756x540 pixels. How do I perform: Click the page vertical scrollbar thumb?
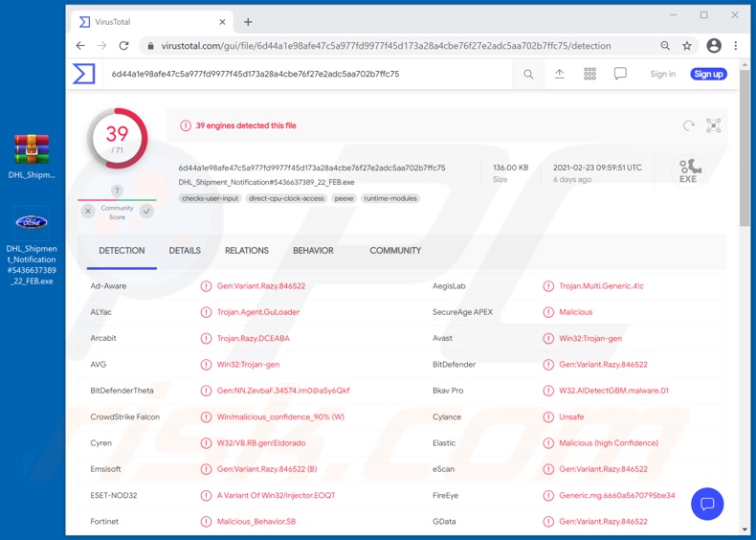tap(745, 147)
